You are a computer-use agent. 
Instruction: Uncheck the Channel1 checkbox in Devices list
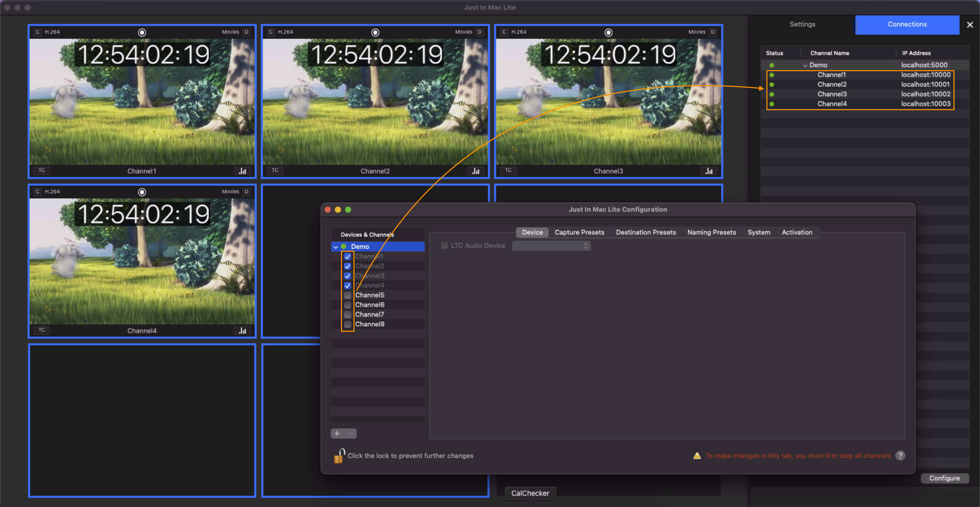coord(347,256)
